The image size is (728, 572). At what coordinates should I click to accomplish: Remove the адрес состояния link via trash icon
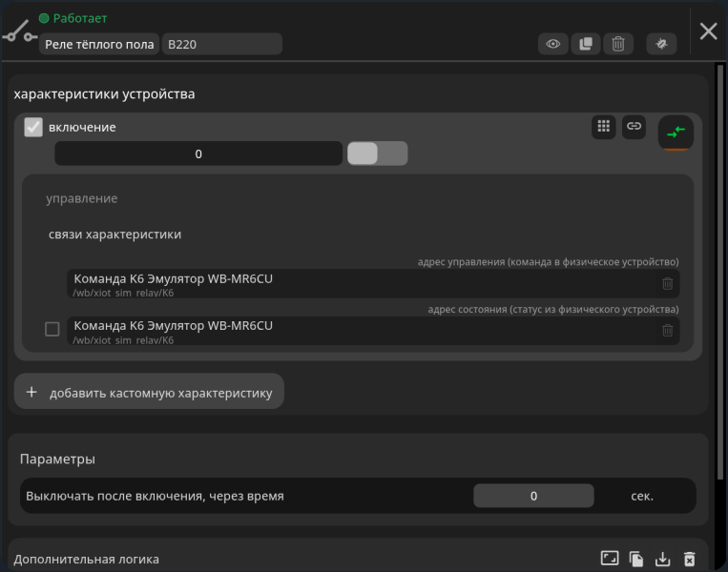(667, 330)
